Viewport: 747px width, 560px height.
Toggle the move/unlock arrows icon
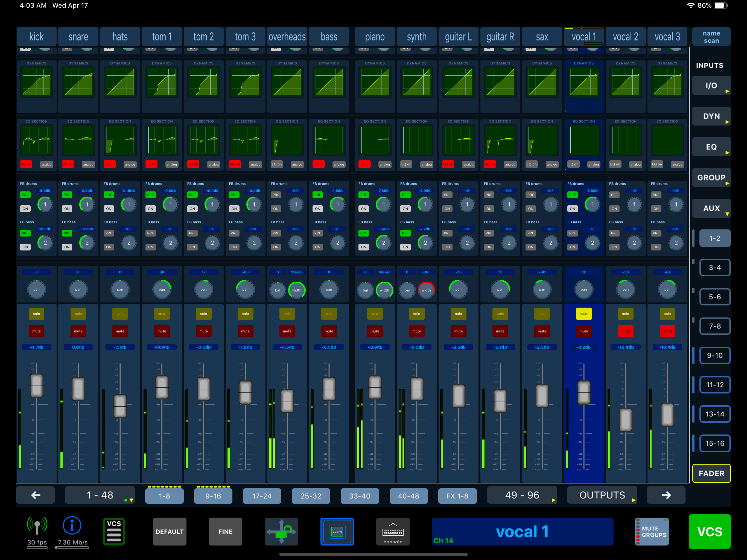point(281,531)
